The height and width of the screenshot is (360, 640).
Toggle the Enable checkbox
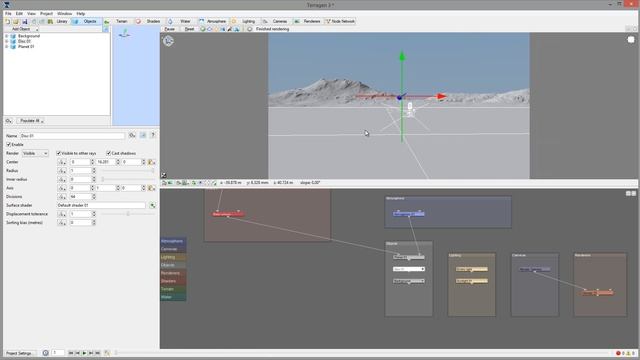[x=9, y=144]
